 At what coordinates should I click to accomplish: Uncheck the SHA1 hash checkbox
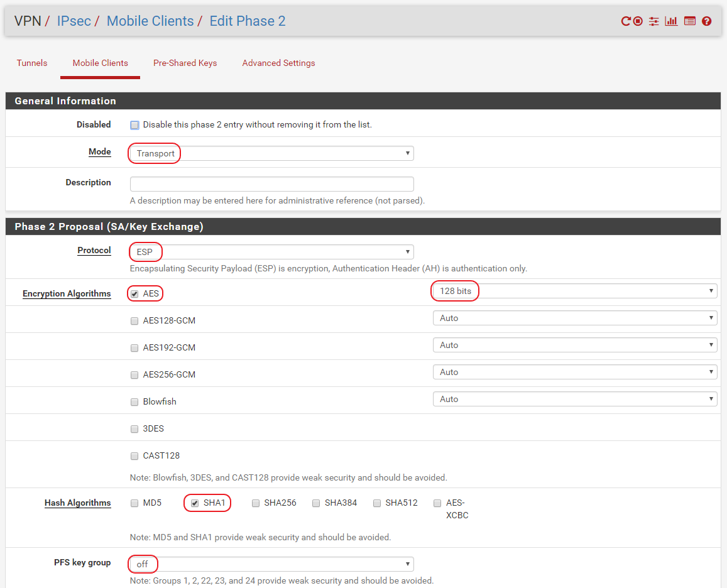(x=195, y=503)
